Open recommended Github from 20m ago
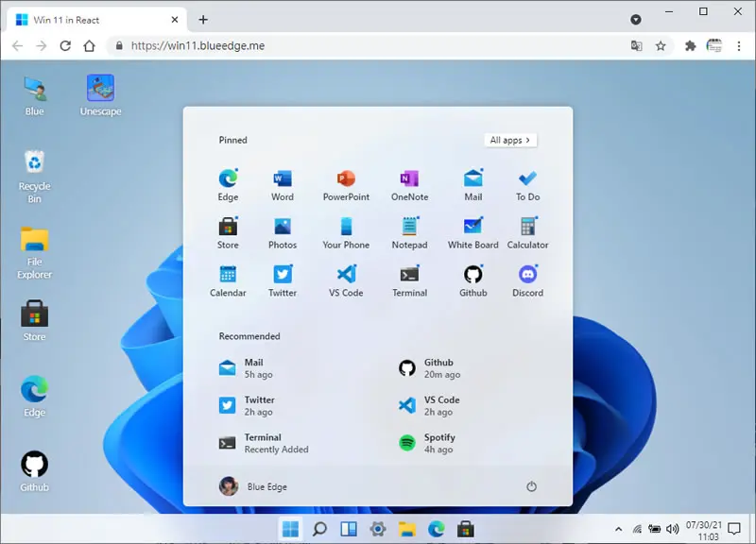 pos(429,368)
